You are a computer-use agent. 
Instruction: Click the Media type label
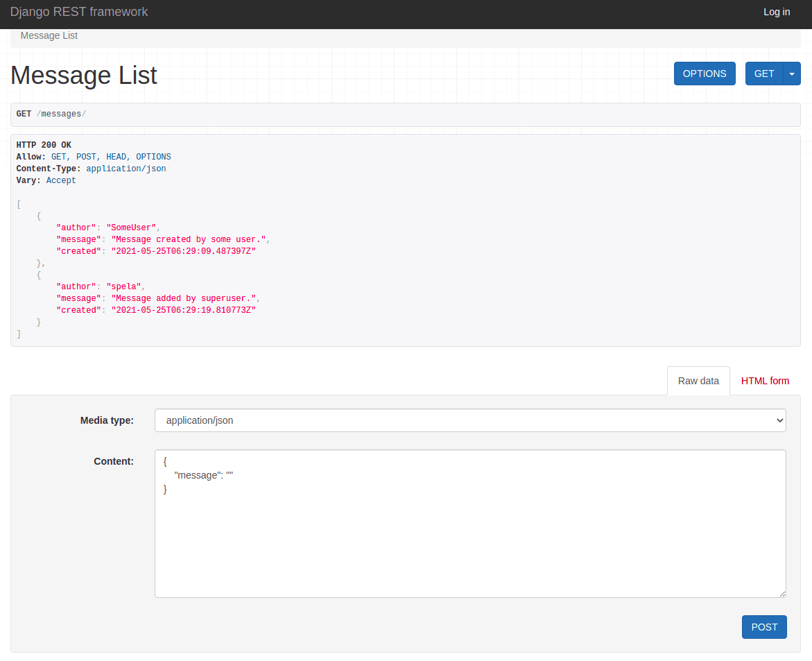[107, 420]
